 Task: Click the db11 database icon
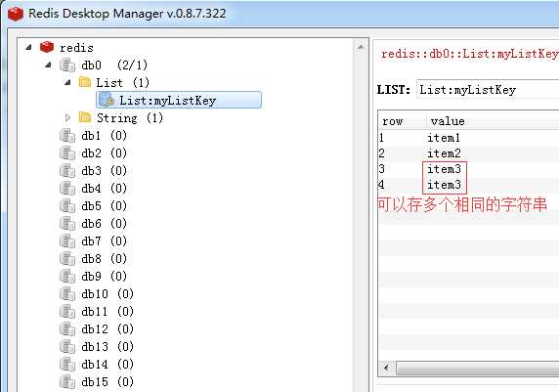67,312
